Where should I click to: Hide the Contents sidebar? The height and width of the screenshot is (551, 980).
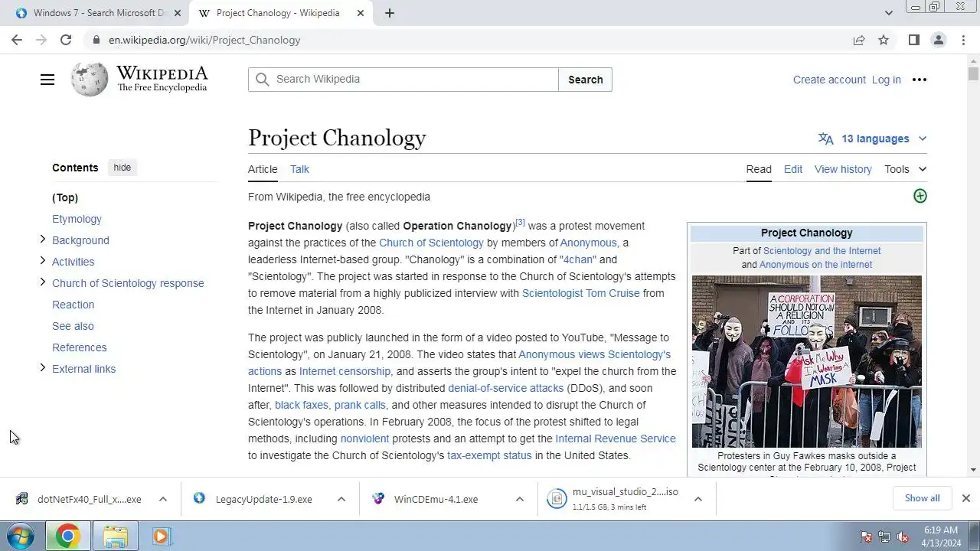[x=122, y=168]
